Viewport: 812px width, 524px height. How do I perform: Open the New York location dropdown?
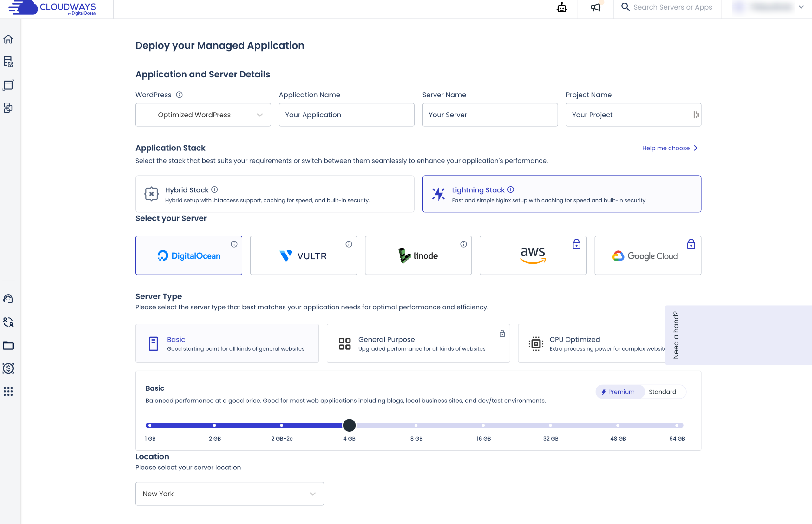[x=230, y=494]
